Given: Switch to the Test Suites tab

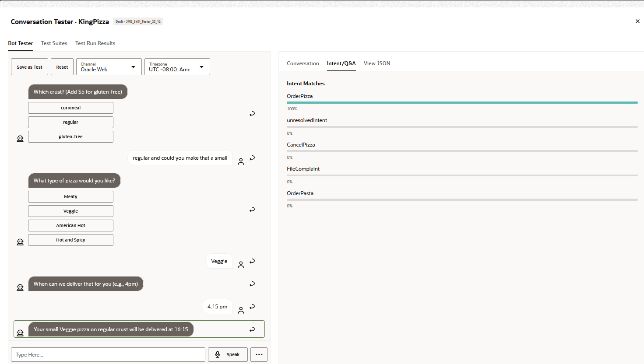Looking at the screenshot, I should click(x=54, y=43).
